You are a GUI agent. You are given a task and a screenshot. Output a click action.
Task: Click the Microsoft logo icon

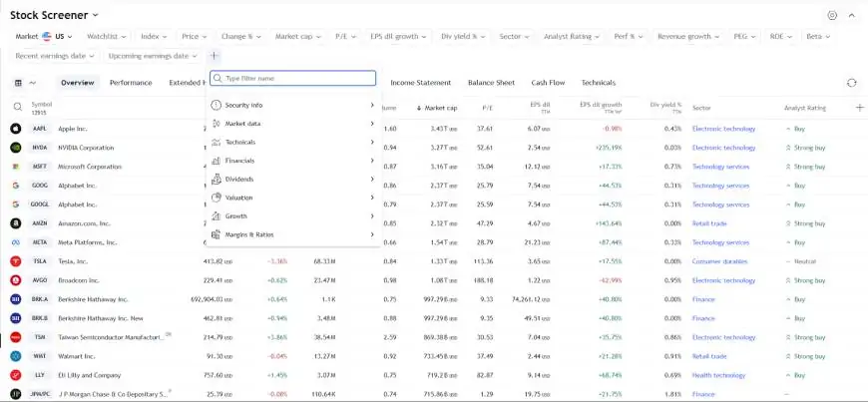click(x=16, y=167)
